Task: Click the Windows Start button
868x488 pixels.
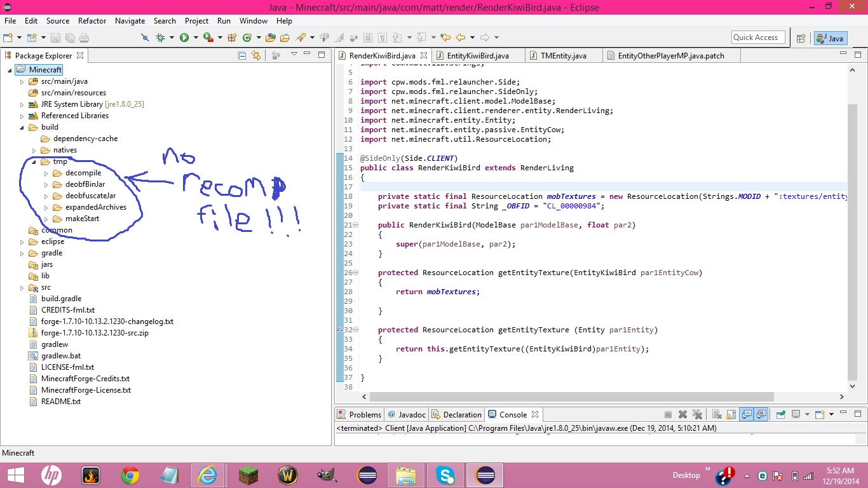Action: tap(16, 475)
